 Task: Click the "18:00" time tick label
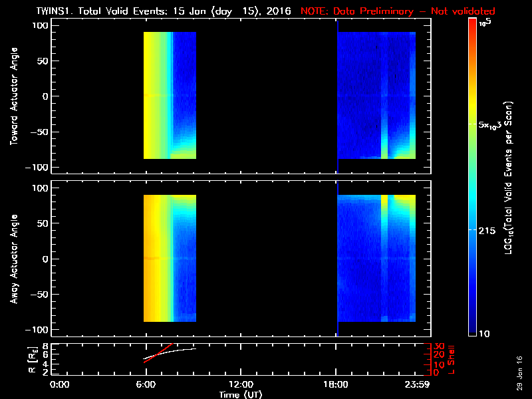click(x=336, y=385)
